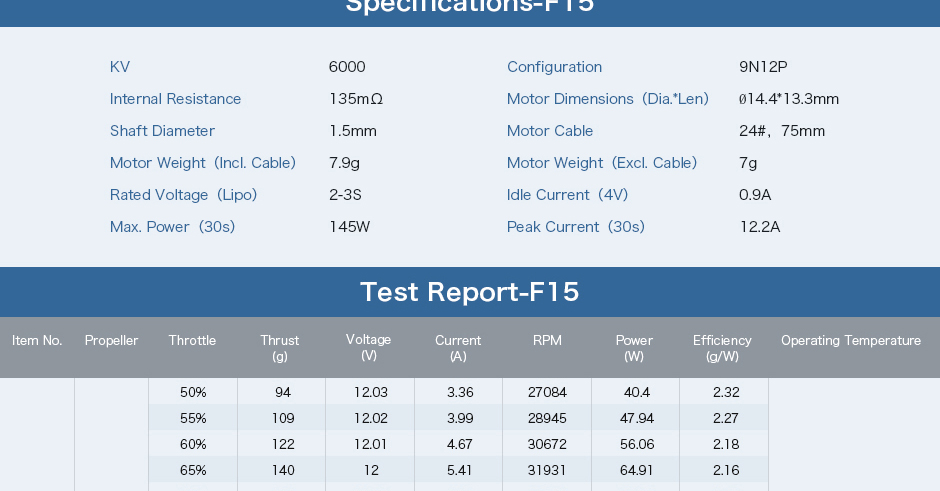Image resolution: width=940 pixels, height=491 pixels.
Task: Click the Peak Current (30s) label
Action: tap(576, 227)
